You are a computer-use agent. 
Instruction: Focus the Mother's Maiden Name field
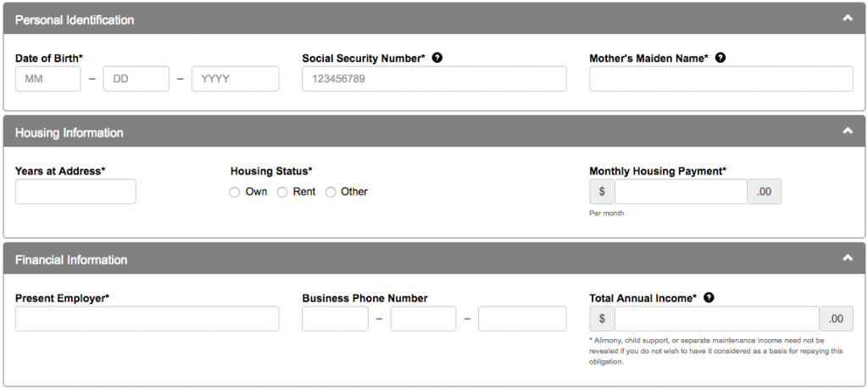click(x=721, y=79)
